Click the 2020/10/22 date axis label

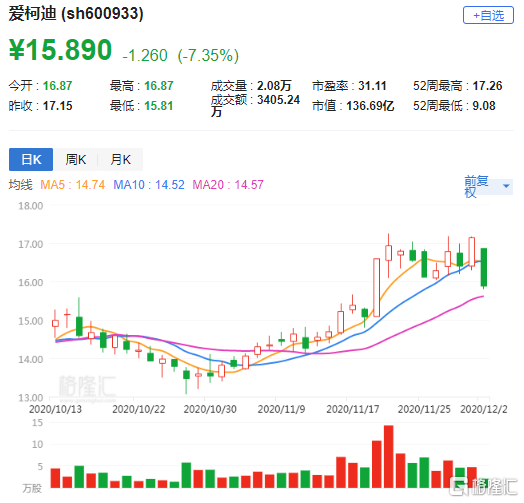[139, 409]
